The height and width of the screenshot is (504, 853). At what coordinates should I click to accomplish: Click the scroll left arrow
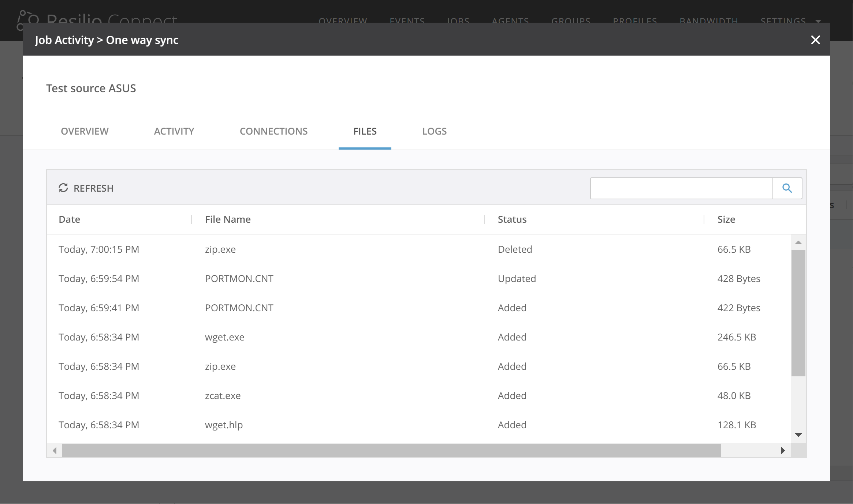55,451
